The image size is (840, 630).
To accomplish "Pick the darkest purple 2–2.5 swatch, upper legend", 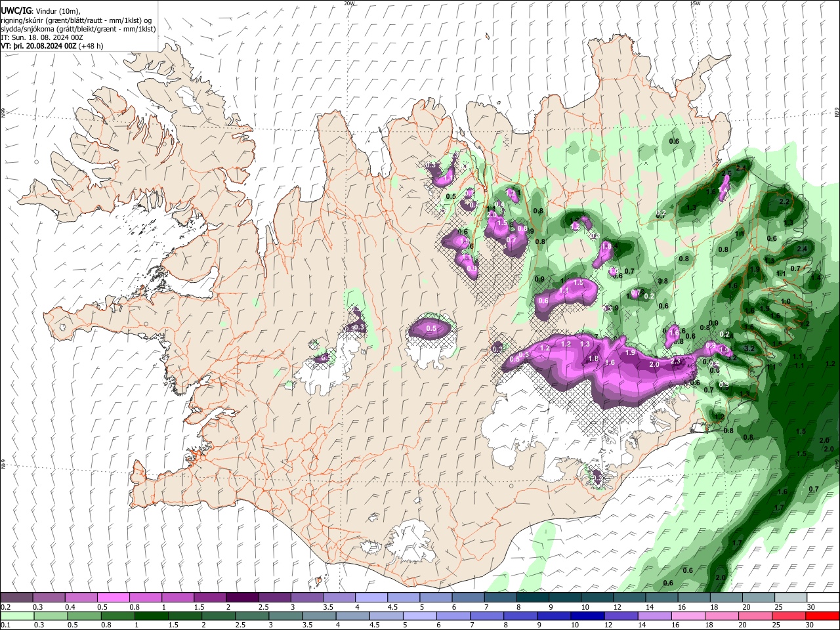I will coord(241,597).
